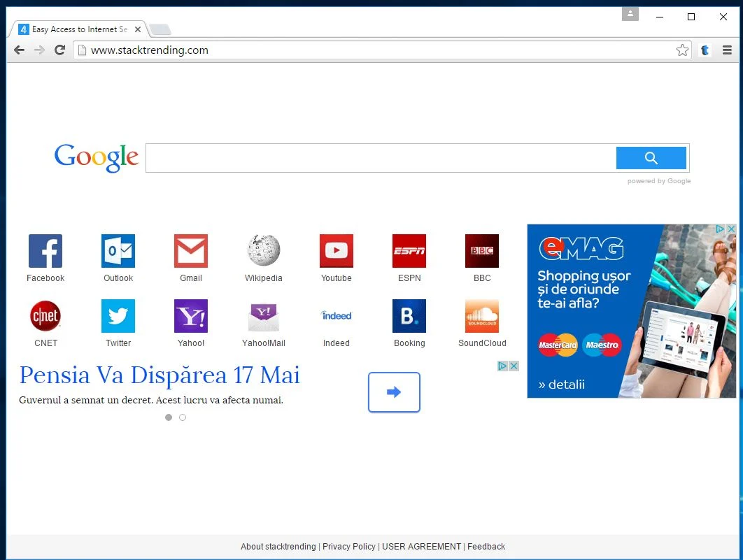Click the eMAG detalii link
The height and width of the screenshot is (560, 743).
pos(562,385)
